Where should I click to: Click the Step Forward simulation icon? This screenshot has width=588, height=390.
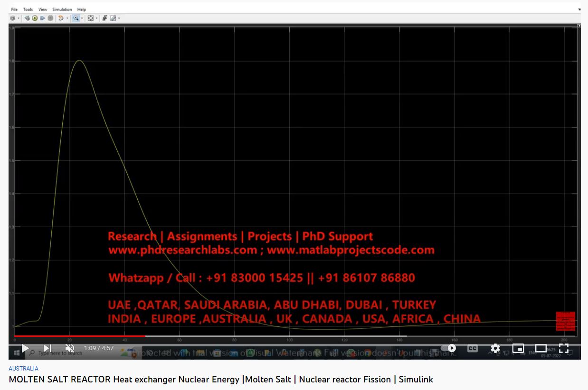[43, 18]
